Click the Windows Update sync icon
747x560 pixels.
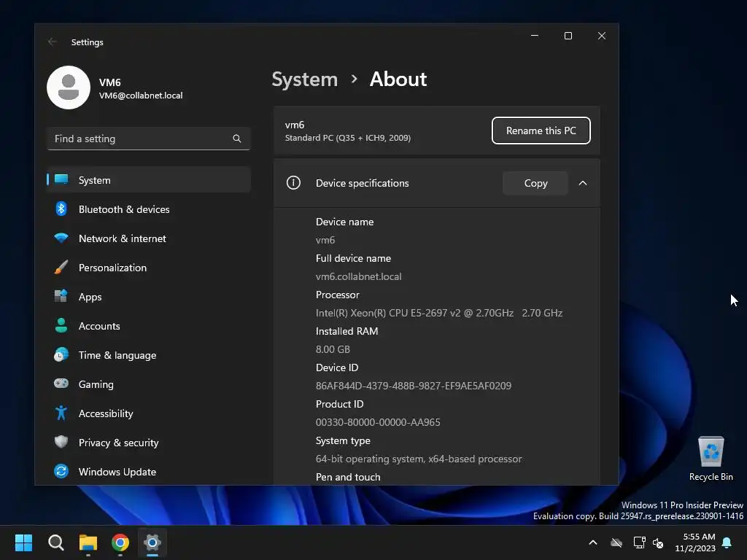(61, 472)
